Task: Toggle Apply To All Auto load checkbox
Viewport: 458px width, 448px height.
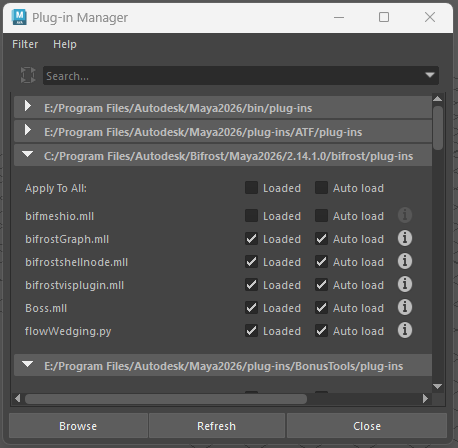Action: point(321,188)
